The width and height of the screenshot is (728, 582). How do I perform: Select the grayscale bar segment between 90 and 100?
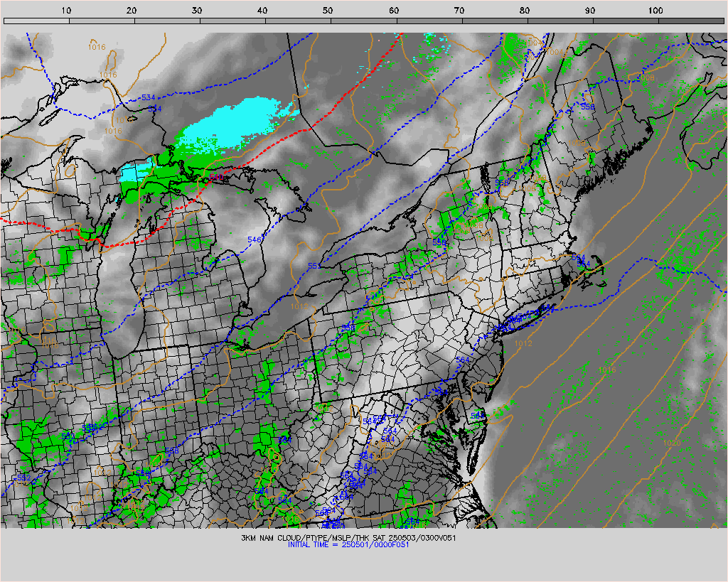[x=626, y=21]
